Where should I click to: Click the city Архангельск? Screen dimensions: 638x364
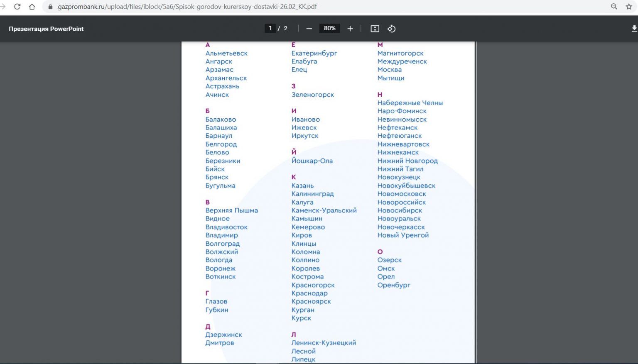pyautogui.click(x=226, y=78)
